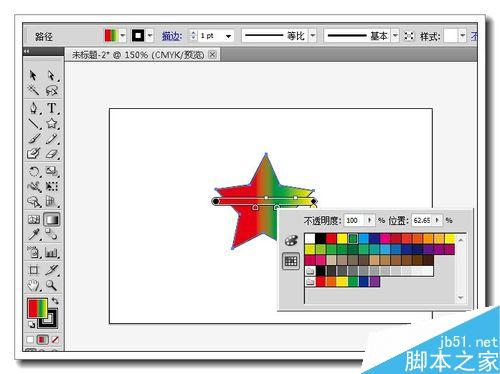Viewport: 500px width, 374px height.
Task: Pick the Zoom magnifier tool
Action: click(52, 285)
